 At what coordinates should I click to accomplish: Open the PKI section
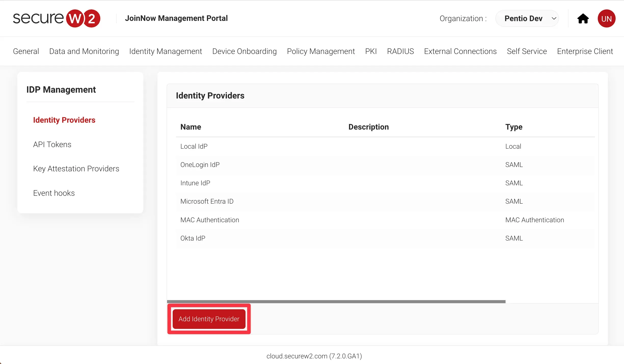click(x=371, y=51)
